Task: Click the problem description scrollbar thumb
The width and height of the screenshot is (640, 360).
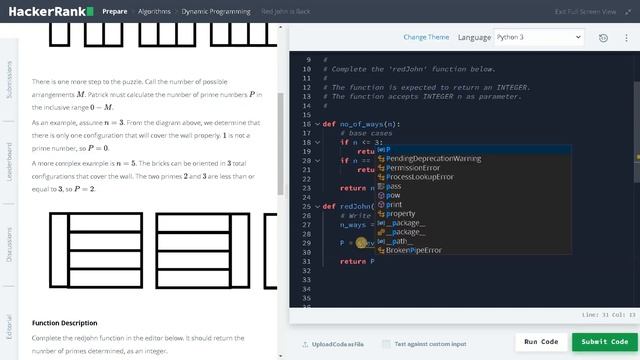Action: (280, 144)
